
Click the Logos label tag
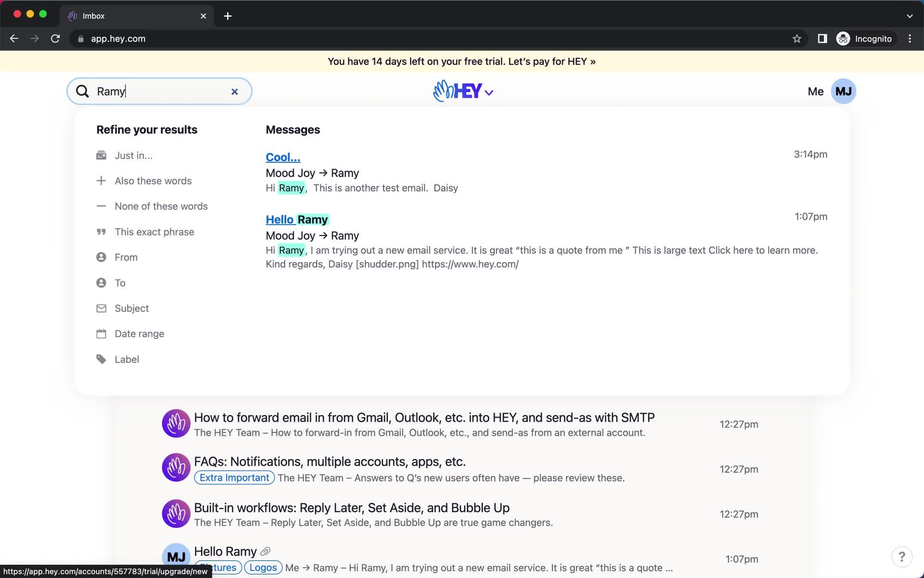click(x=263, y=567)
